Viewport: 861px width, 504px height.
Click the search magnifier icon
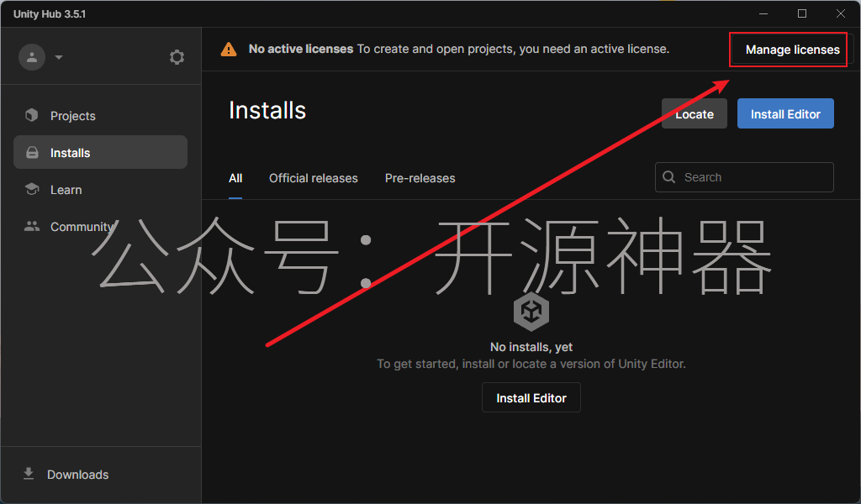[668, 177]
